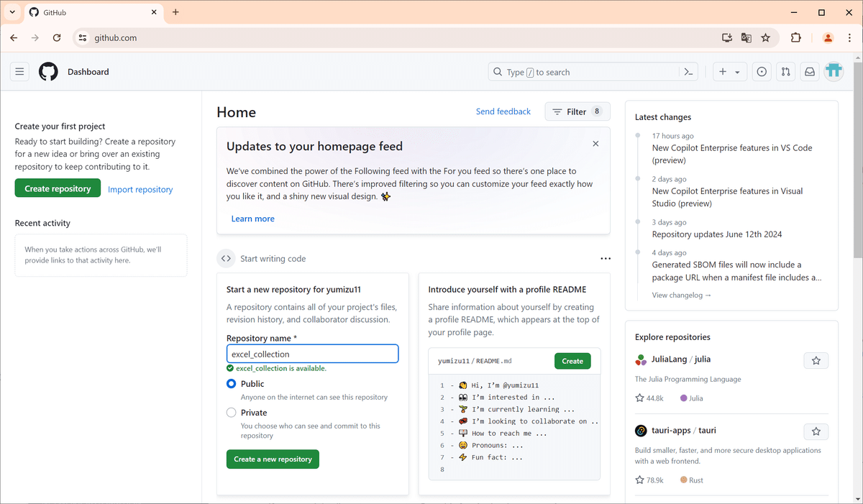Viewport: 863px width, 504px height.
Task: Open the tauri-apps / tauri repository link
Action: 684,431
